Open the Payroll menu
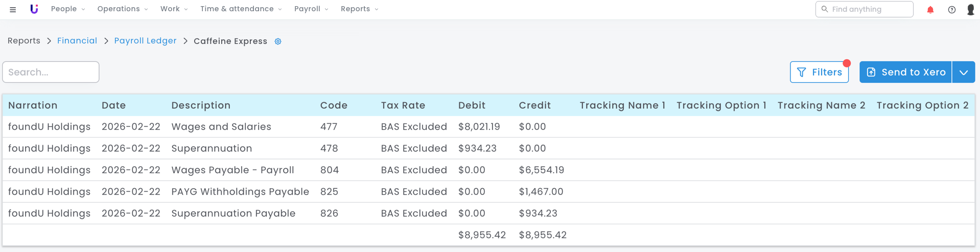Screen dimensions: 980x252 click(x=311, y=9)
